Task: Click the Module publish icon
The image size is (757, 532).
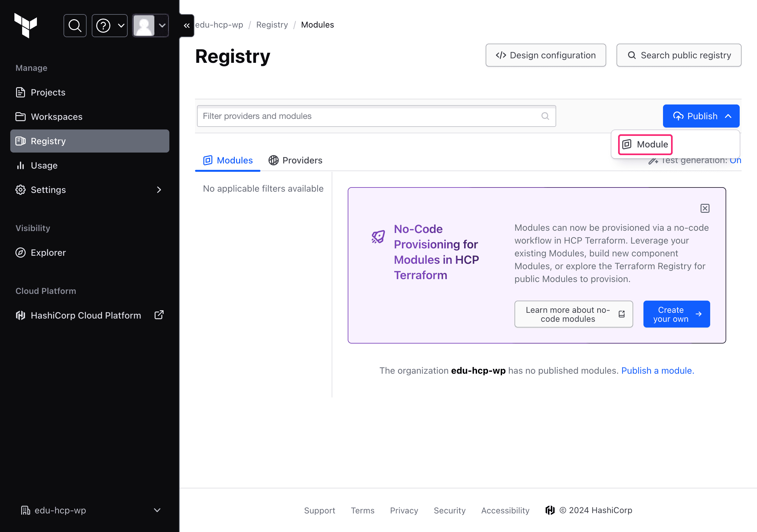Action: (627, 145)
